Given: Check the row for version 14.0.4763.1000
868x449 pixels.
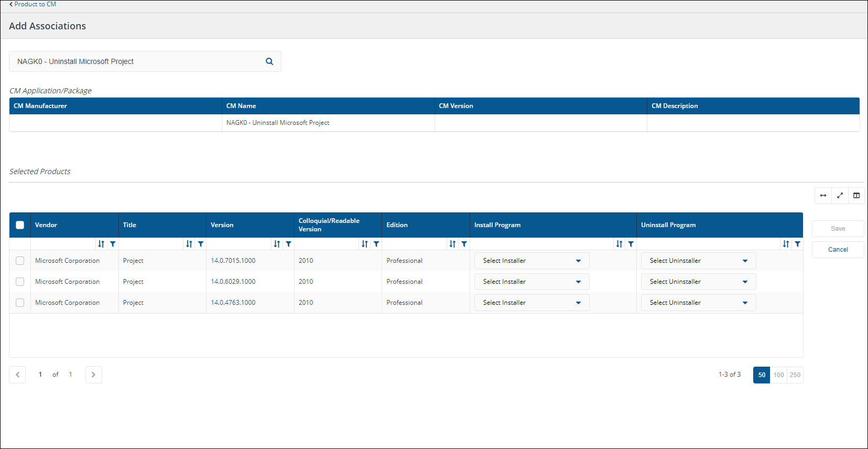Looking at the screenshot, I should tap(20, 303).
